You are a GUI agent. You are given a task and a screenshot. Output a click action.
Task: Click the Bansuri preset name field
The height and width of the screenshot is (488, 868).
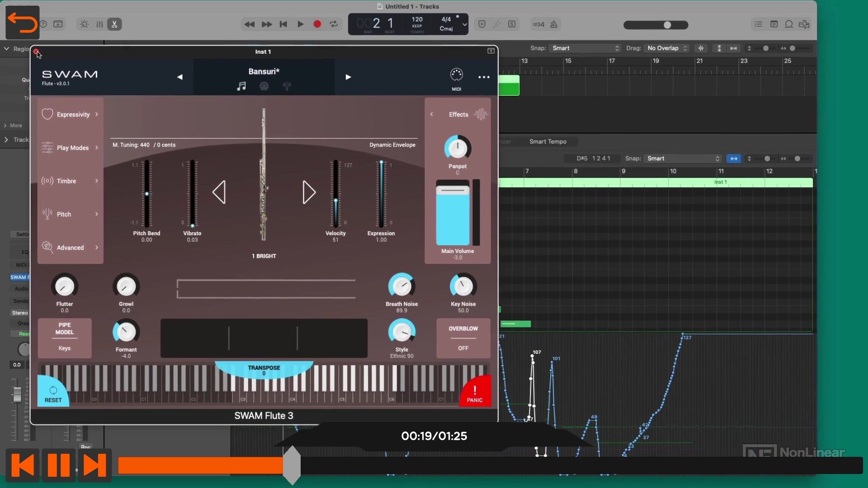[x=264, y=71]
